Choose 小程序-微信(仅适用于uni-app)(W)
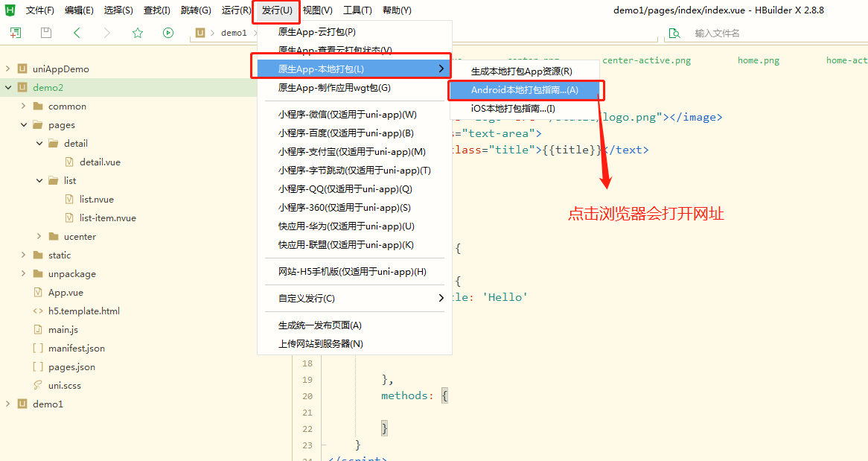The width and height of the screenshot is (868, 461). 355,115
